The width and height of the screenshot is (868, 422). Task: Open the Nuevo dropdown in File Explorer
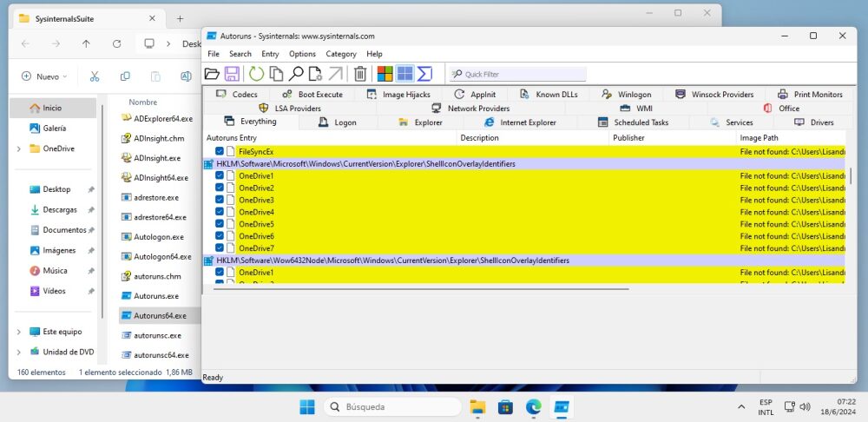[x=44, y=76]
